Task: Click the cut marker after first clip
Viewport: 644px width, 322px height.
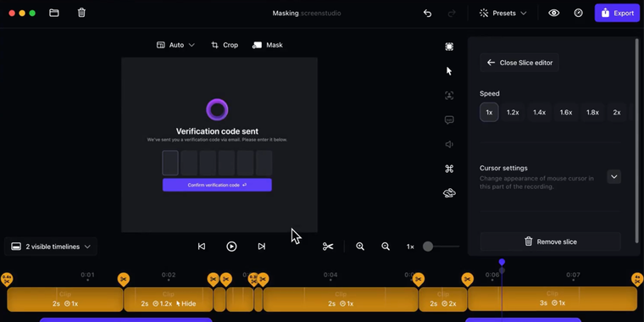Action: [123, 280]
